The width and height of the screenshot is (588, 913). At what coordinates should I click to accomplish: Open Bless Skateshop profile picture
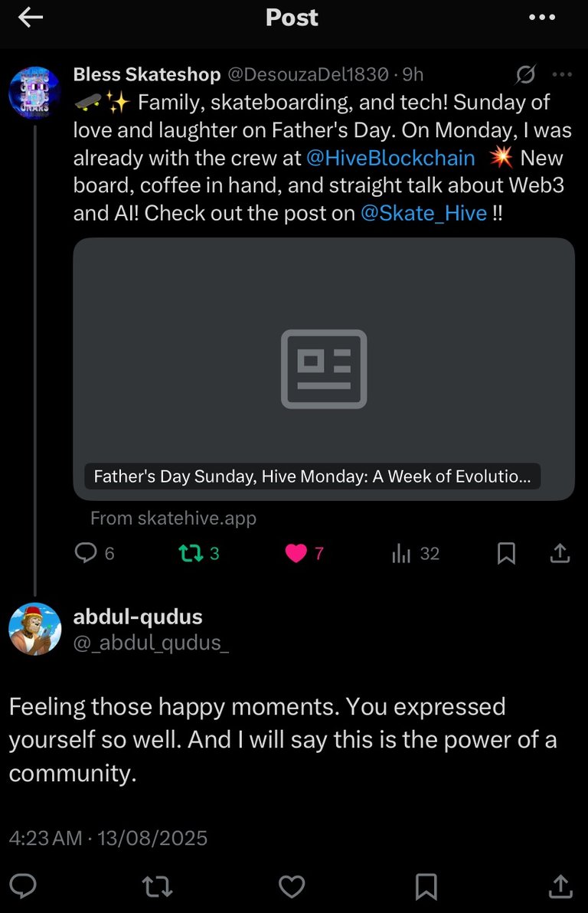[34, 91]
